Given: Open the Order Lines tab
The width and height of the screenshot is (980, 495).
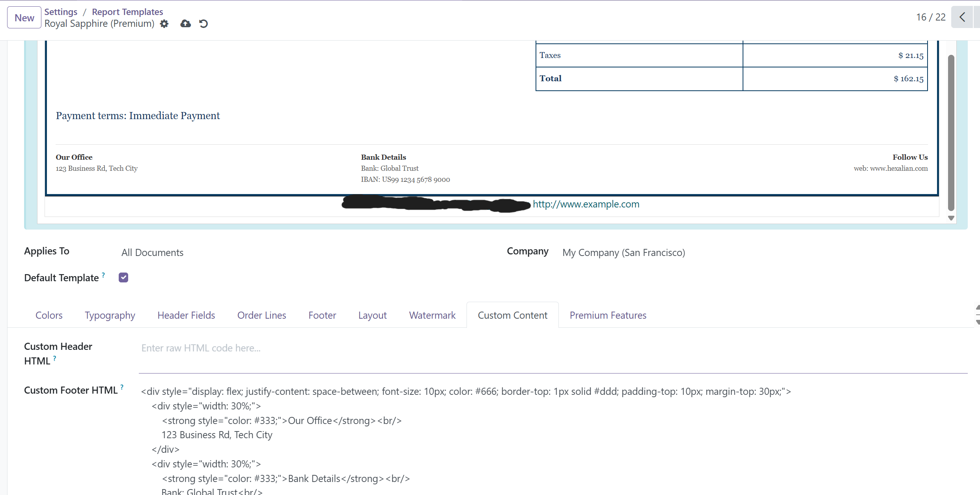Looking at the screenshot, I should click(x=262, y=315).
